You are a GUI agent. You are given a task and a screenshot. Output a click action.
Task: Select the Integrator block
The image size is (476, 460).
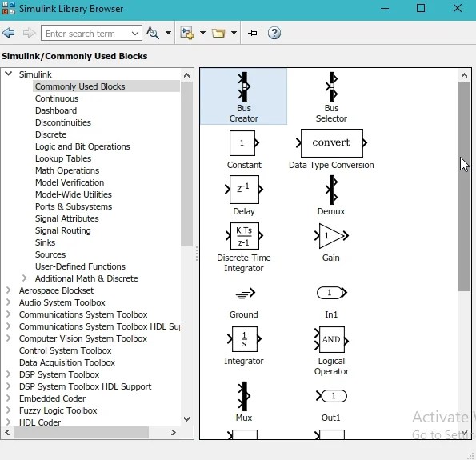[244, 346]
